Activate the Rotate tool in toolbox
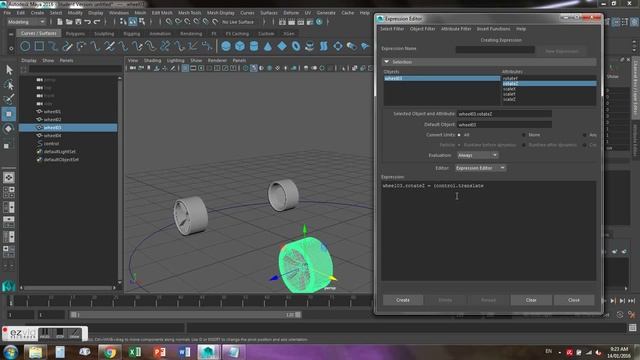Image resolution: width=640 pixels, height=360 pixels. pyautogui.click(x=9, y=129)
